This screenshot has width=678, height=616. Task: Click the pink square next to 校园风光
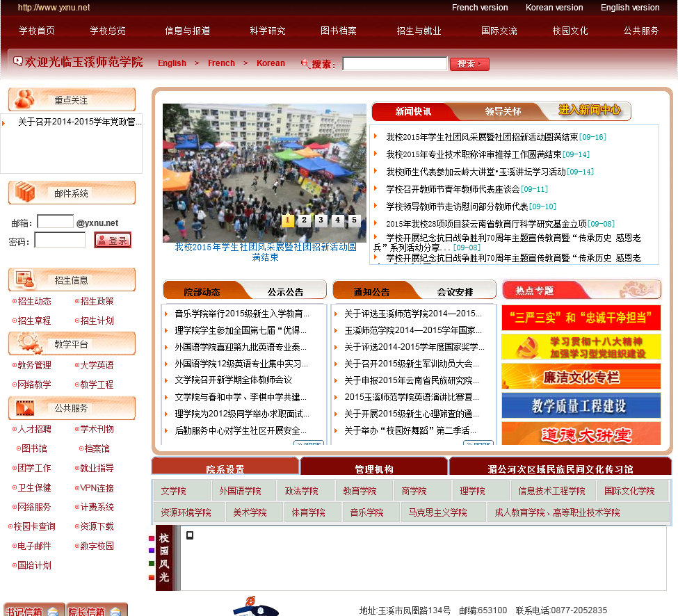tap(152, 538)
